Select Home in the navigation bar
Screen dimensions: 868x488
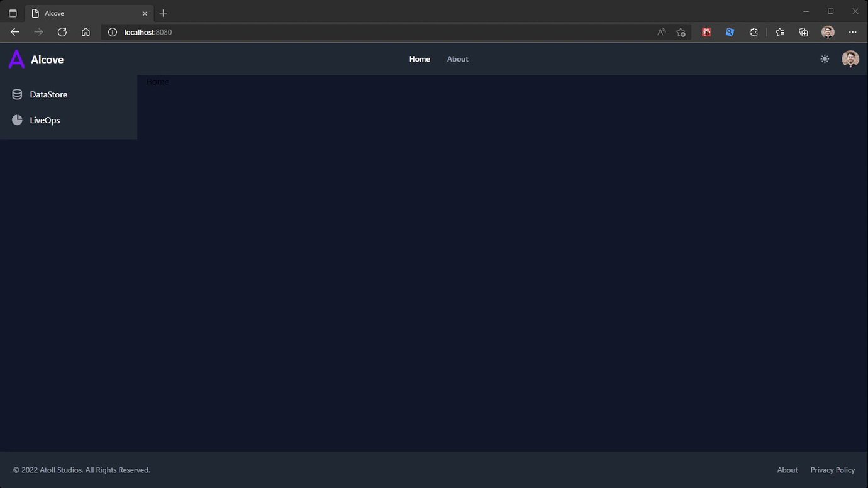pyautogui.click(x=420, y=58)
